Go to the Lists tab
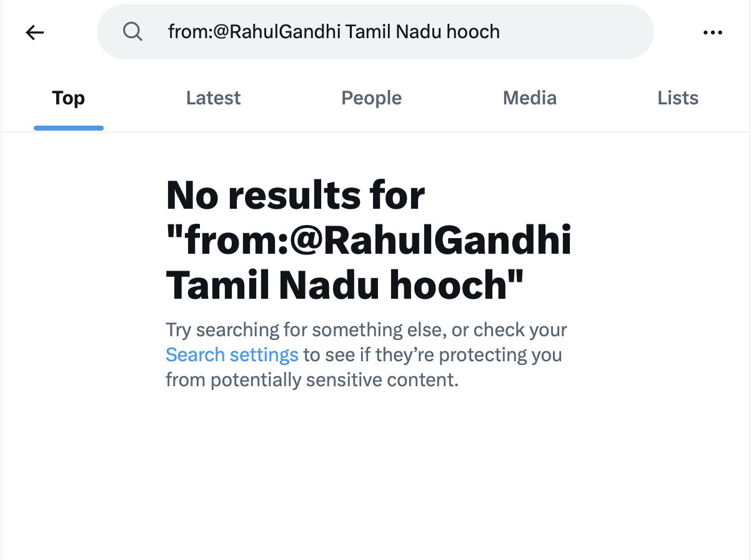 pos(677,98)
